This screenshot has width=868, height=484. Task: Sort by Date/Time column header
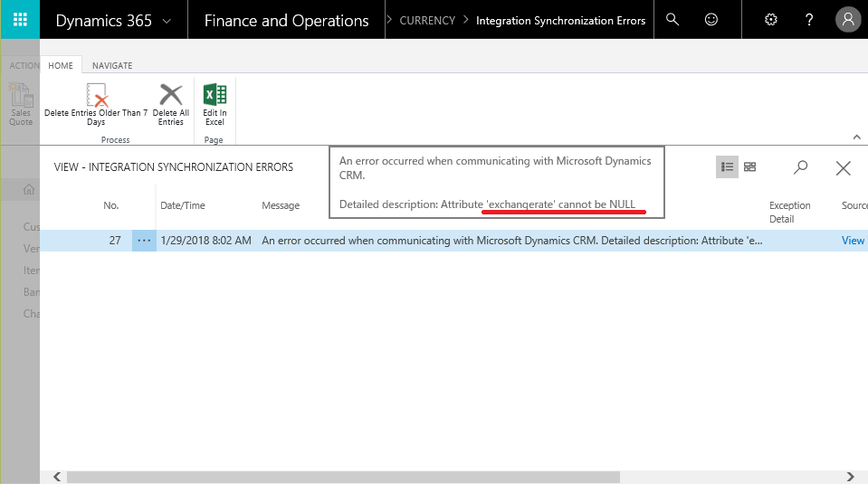click(x=183, y=205)
